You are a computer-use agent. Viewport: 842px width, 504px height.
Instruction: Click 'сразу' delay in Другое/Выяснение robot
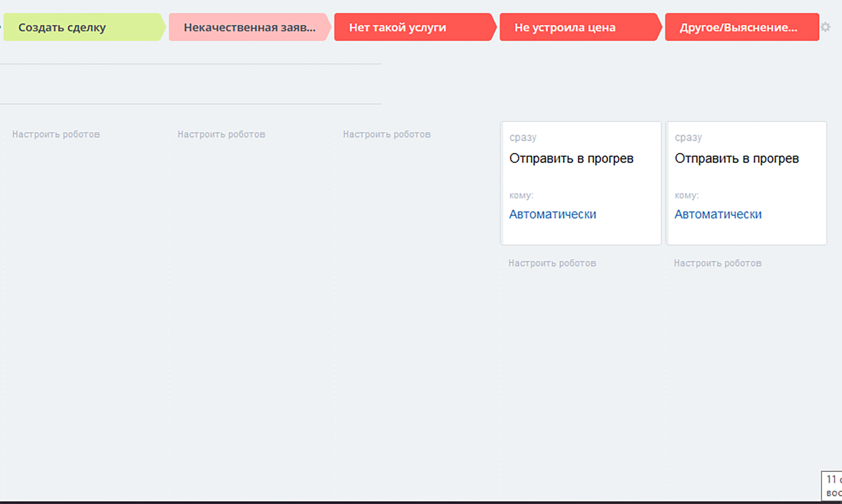(688, 138)
